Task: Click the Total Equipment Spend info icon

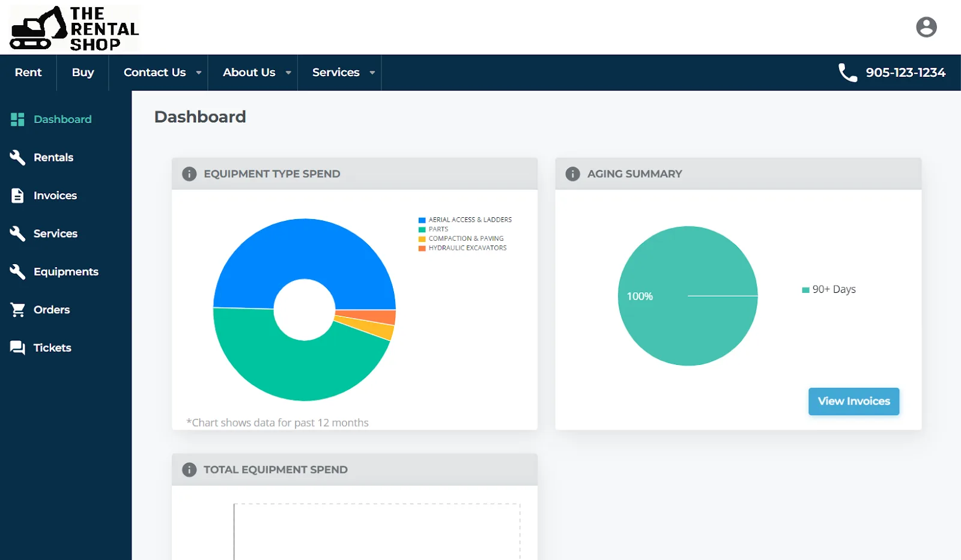Action: (189, 470)
